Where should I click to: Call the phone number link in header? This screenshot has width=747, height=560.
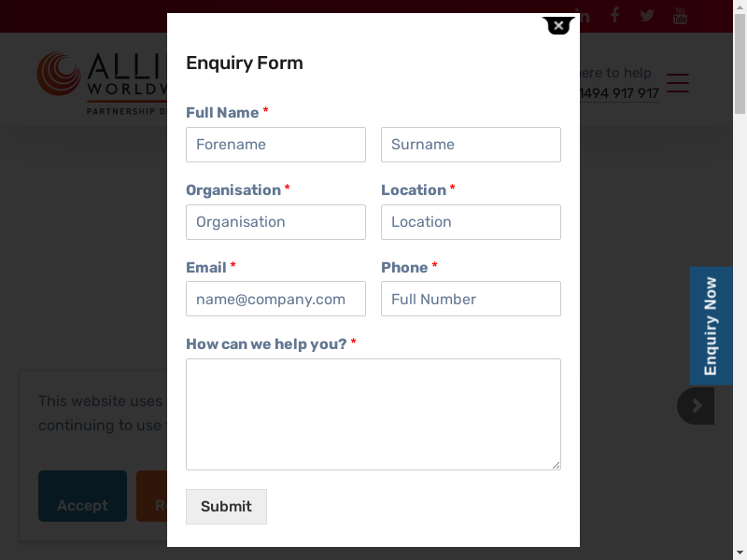coord(620,93)
